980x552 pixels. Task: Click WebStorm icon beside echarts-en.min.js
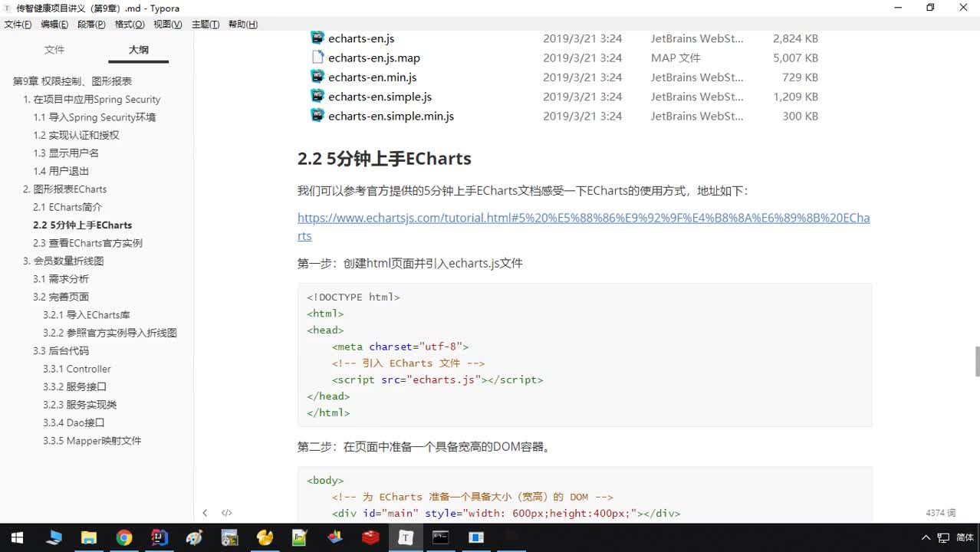click(x=317, y=76)
